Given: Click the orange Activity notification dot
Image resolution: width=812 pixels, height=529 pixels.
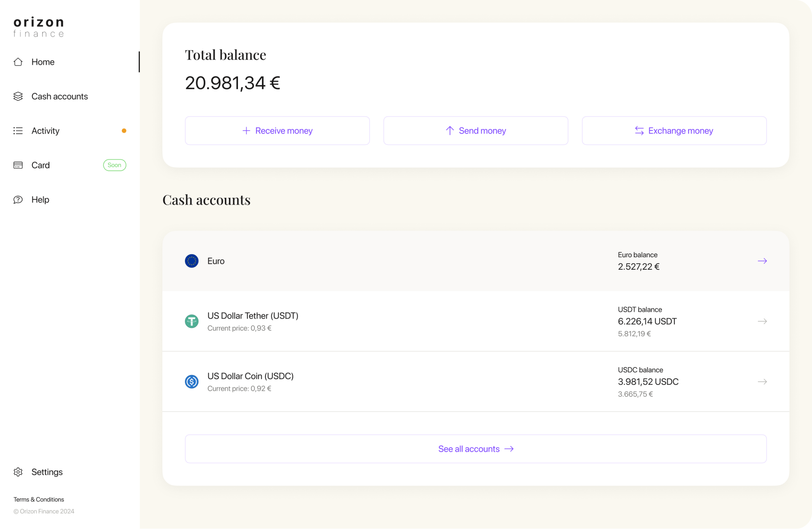Looking at the screenshot, I should pos(124,131).
